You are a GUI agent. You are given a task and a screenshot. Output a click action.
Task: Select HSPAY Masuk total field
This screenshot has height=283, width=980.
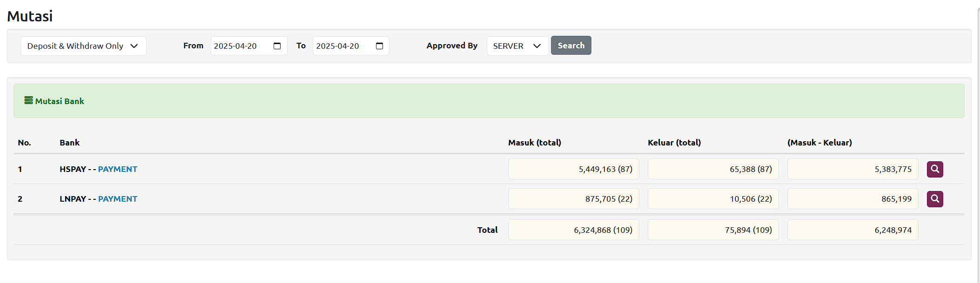pos(573,169)
